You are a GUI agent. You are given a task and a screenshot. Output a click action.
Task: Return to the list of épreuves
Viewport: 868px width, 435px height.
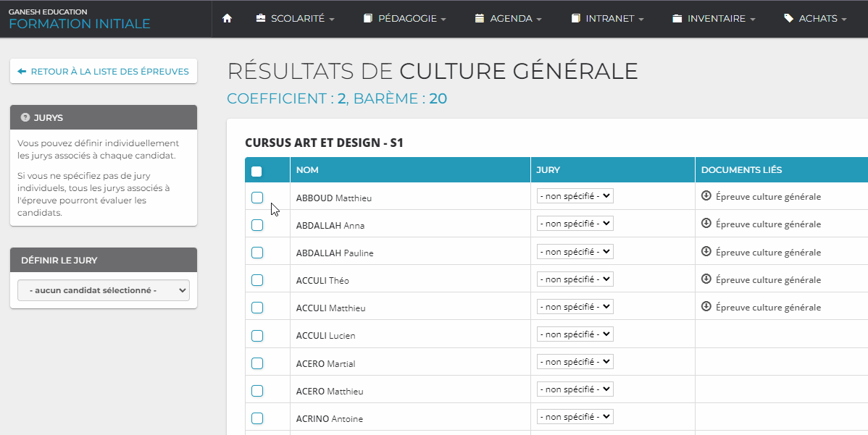point(104,72)
